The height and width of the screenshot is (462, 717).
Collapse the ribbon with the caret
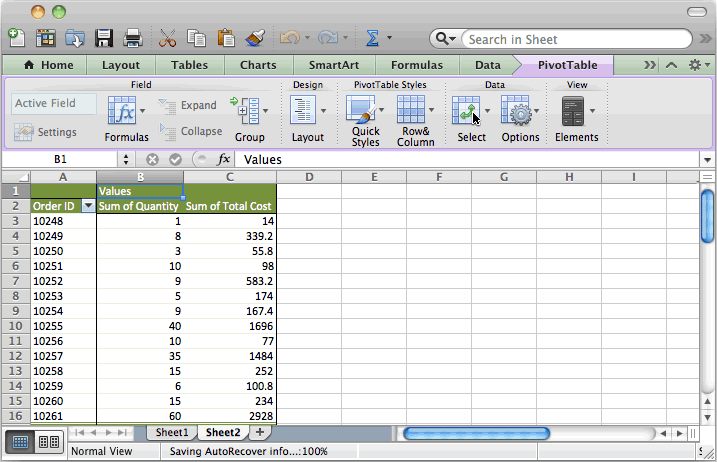click(671, 65)
